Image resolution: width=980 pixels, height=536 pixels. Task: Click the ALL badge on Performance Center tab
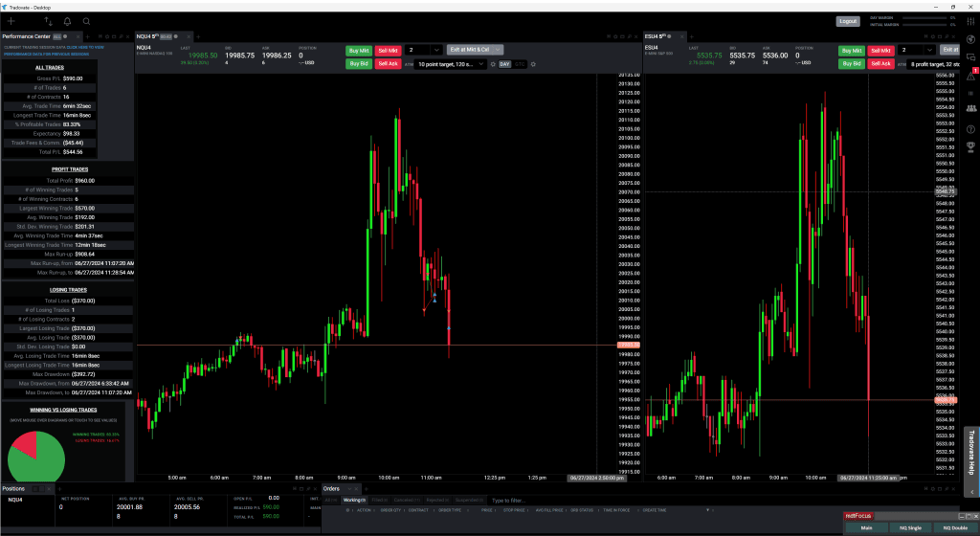point(56,37)
